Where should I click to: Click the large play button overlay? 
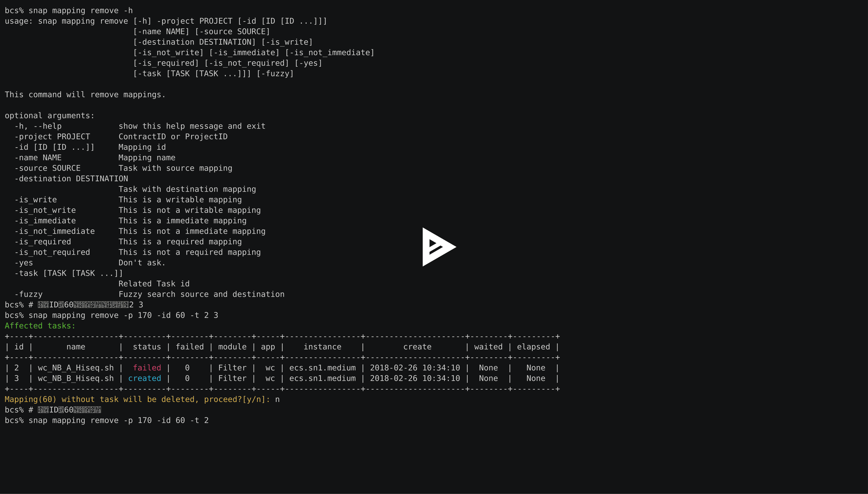pos(439,247)
